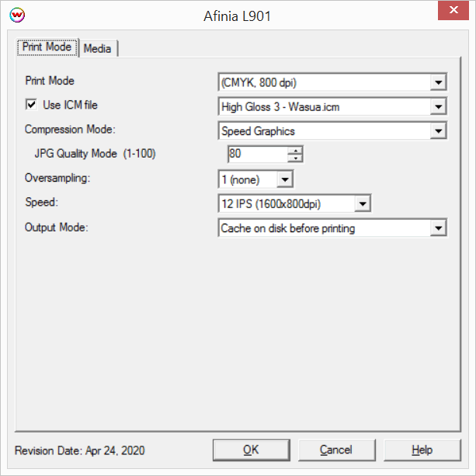
Task: Open the Speed dropdown showing 12 IPS
Action: 363,204
